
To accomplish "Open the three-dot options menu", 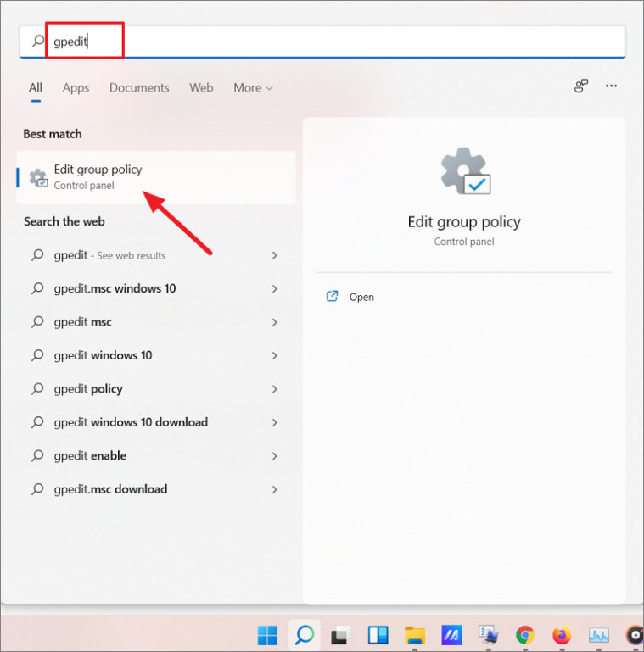I will coord(611,86).
